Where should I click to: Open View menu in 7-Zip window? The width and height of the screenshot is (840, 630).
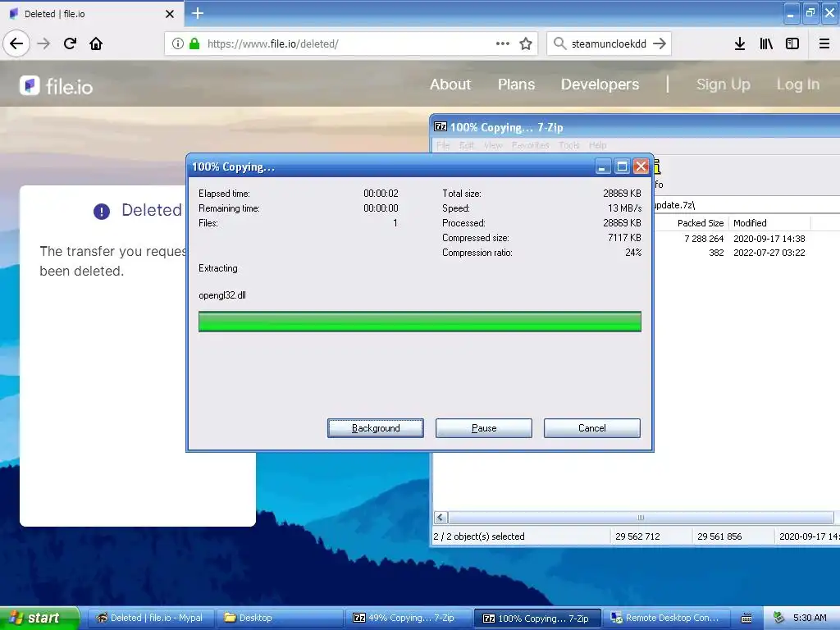tap(493, 145)
